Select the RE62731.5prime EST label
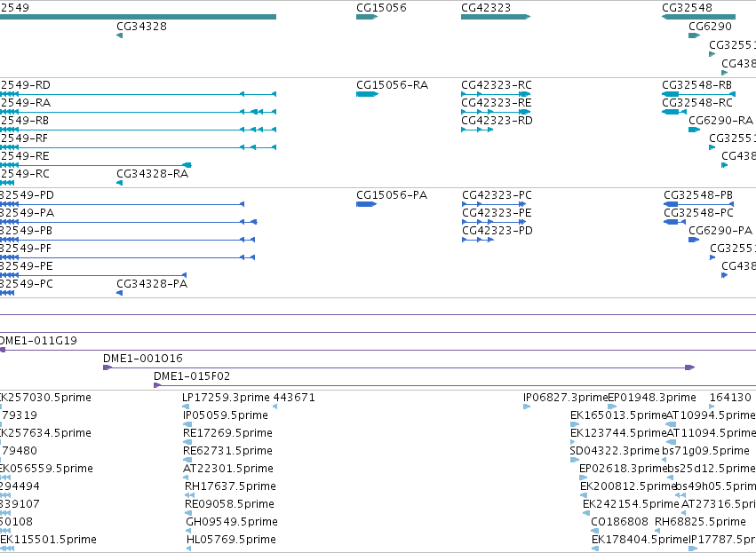756x553 pixels. tap(227, 451)
